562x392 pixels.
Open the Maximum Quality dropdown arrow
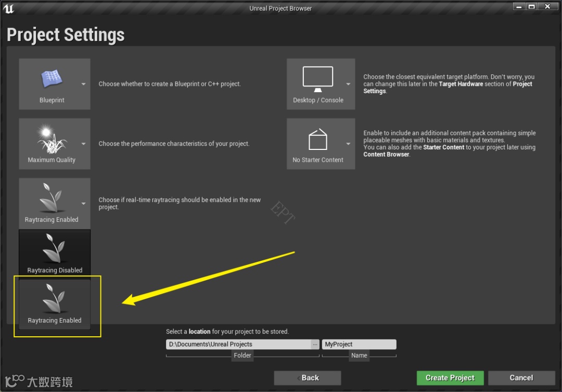[x=83, y=144]
